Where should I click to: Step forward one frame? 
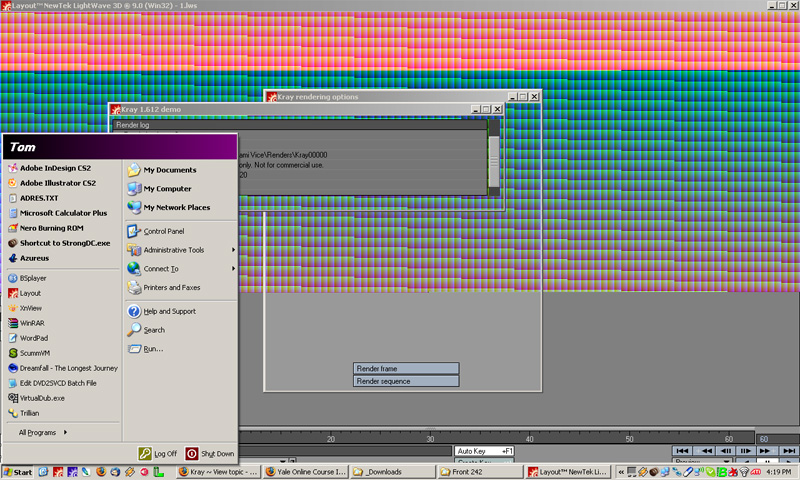coord(745,450)
